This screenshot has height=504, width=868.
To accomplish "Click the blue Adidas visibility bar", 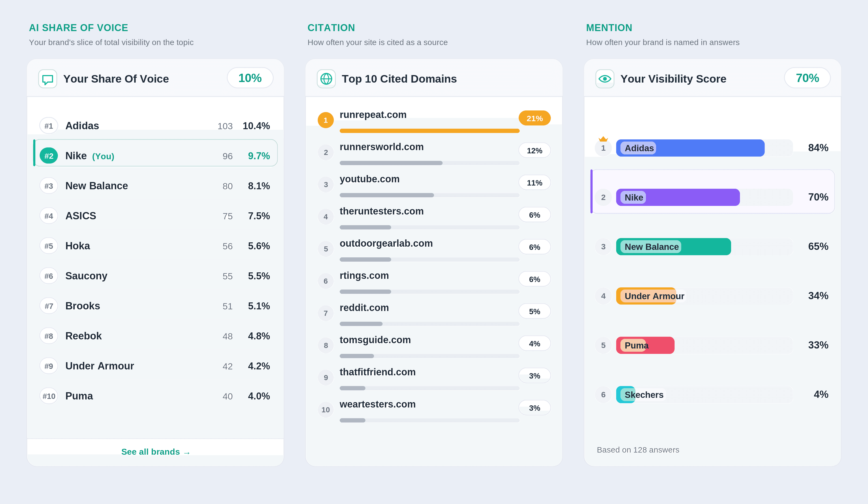I will 690,148.
